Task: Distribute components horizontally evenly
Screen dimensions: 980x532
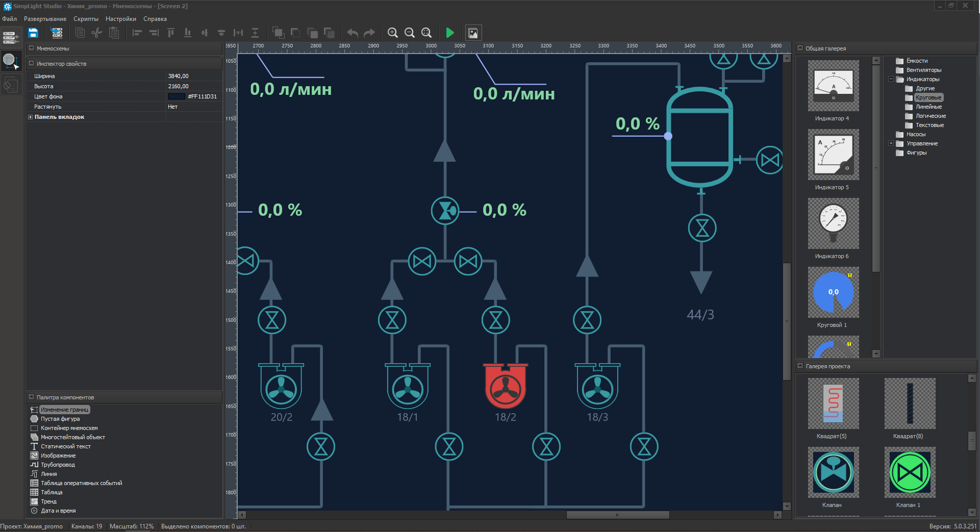Action: [238, 33]
